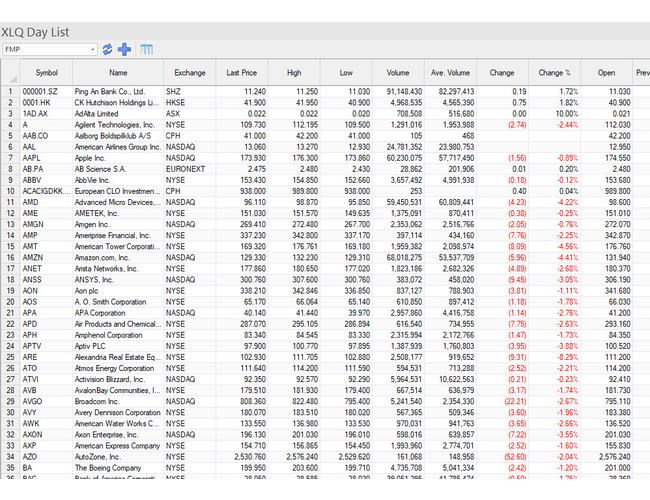Select row number 7 header
The image size is (650, 500).
10,158
